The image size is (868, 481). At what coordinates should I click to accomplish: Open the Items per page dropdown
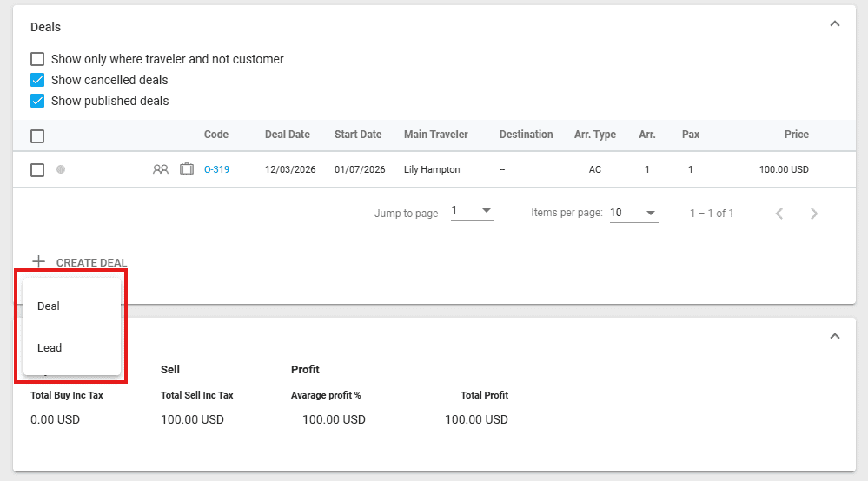tap(633, 213)
